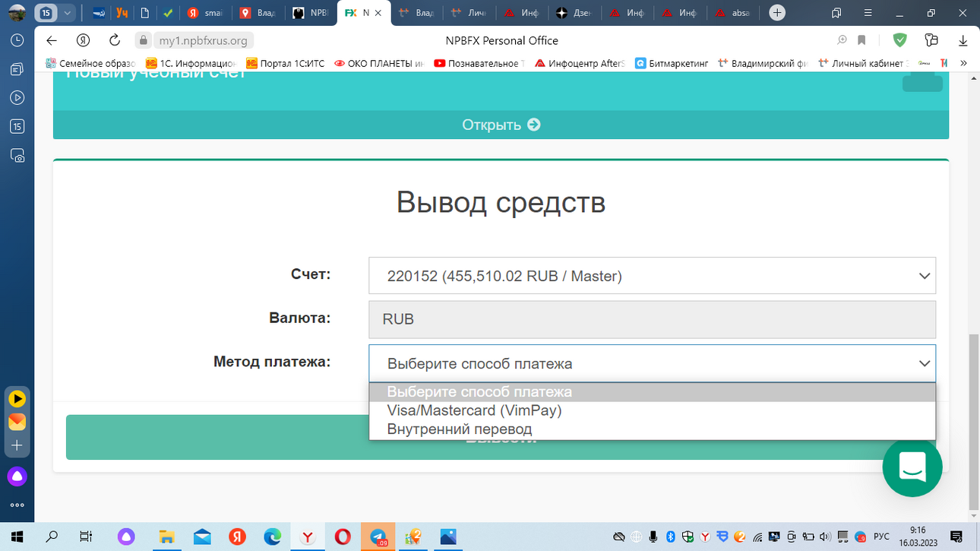Add a sidebar item with plus icon
This screenshot has width=980, height=551.
17,445
